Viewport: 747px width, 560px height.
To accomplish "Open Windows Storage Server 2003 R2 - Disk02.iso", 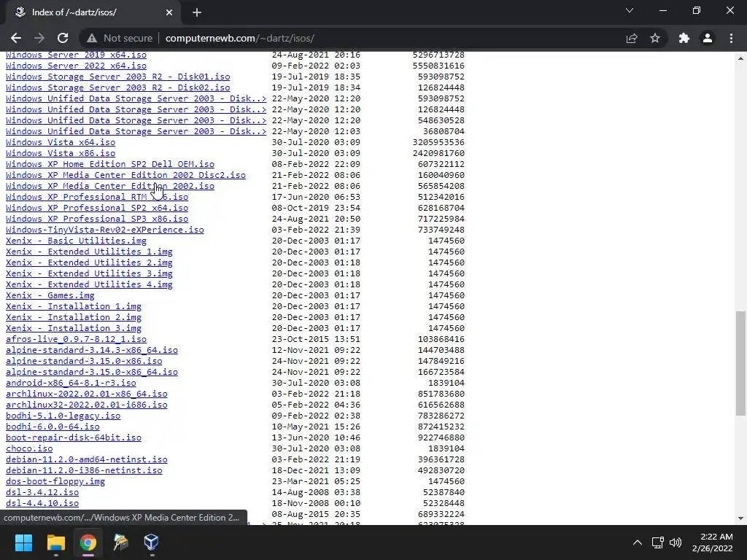I will [117, 87].
